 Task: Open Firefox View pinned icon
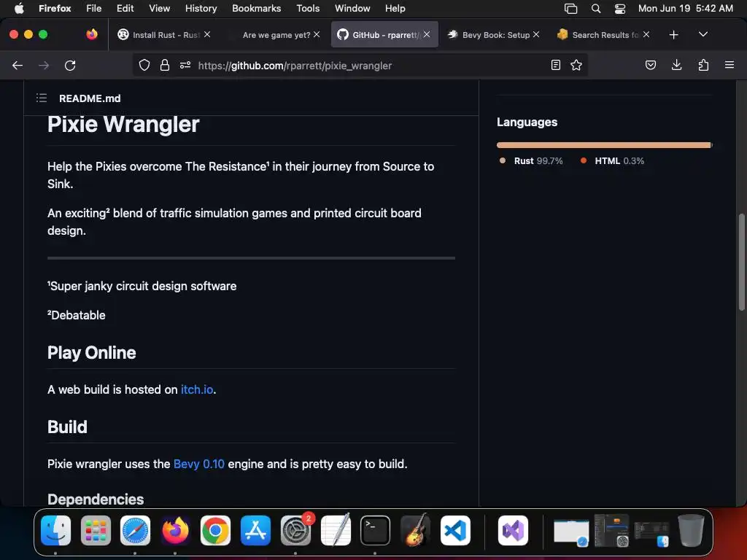click(92, 34)
